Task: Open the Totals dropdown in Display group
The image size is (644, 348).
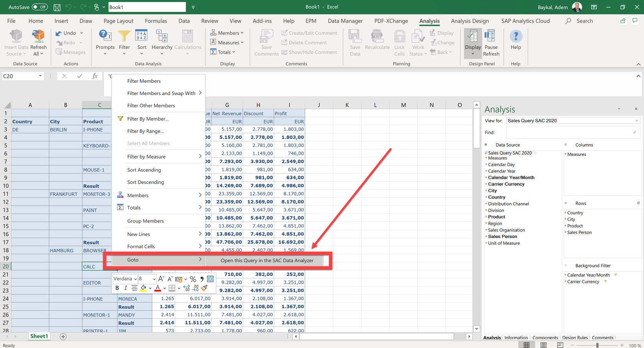Action: click(x=223, y=52)
